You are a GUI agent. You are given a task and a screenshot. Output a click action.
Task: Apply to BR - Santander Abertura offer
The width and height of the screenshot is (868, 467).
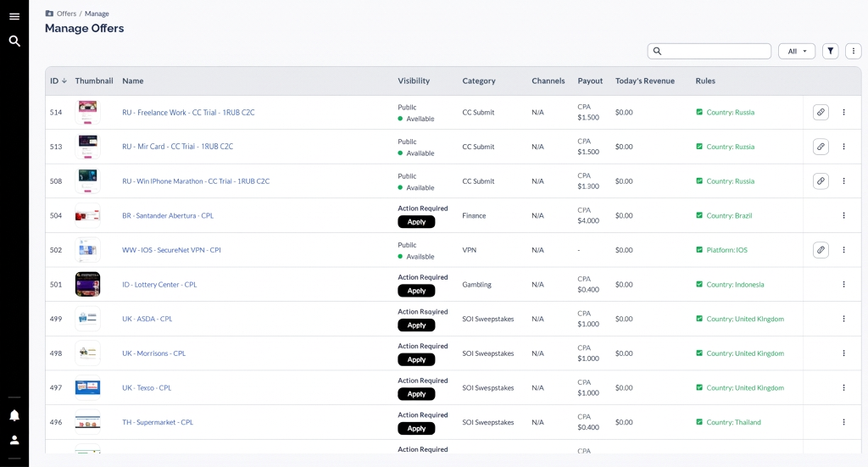(x=416, y=222)
